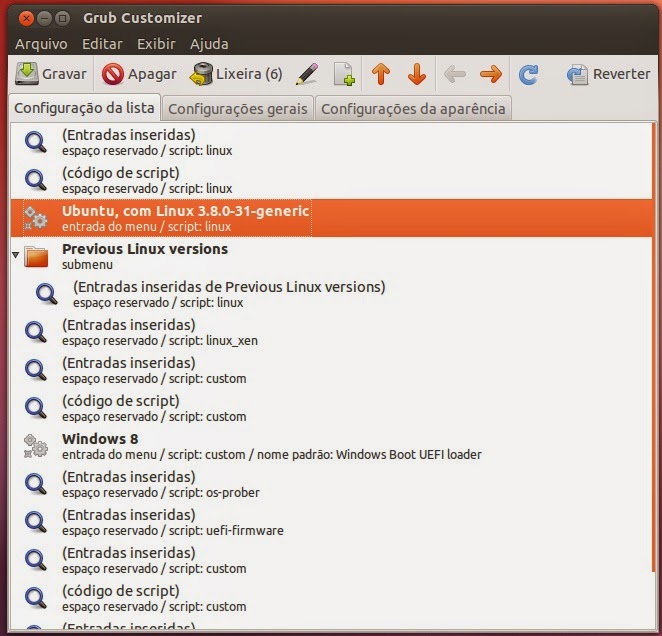Click magnifier icon of linux_xen row
The width and height of the screenshot is (662, 636).
point(36,332)
